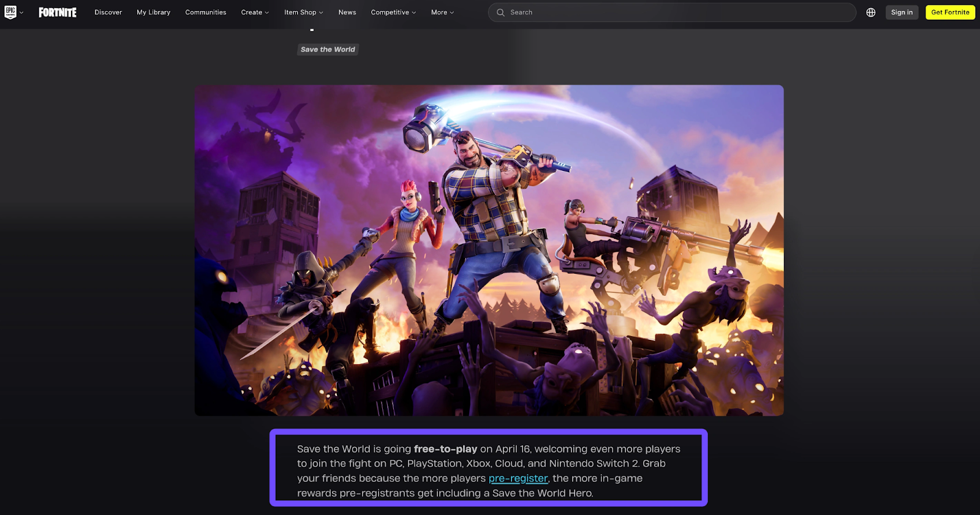
Task: Click the Save the World hero artwork
Action: (489, 250)
